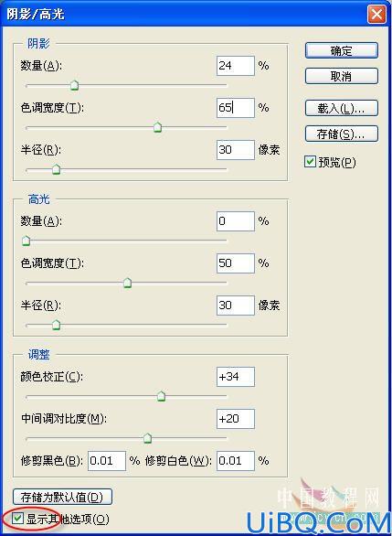Click the 阴影 色调宽度 field showing 65
This screenshot has height=536, width=392.
click(x=236, y=108)
